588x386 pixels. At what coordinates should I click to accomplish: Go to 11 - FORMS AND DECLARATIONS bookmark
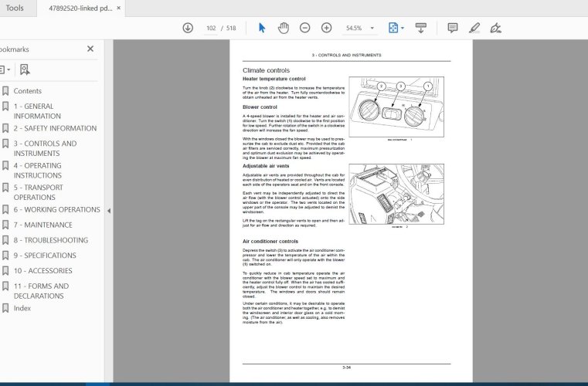click(x=41, y=291)
